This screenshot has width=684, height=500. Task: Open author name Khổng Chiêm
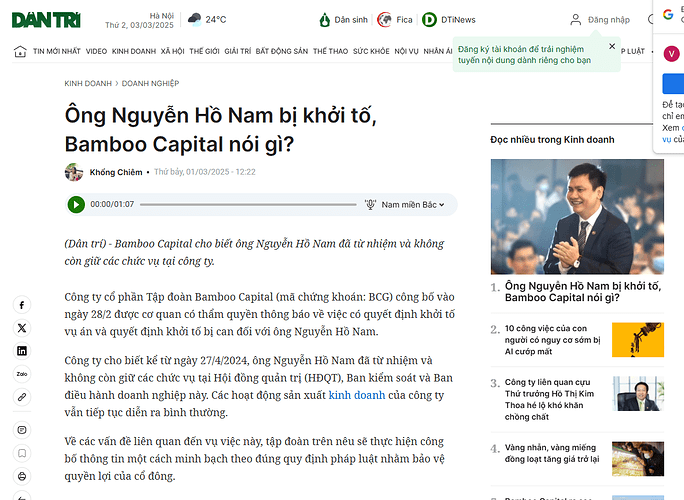click(x=116, y=172)
